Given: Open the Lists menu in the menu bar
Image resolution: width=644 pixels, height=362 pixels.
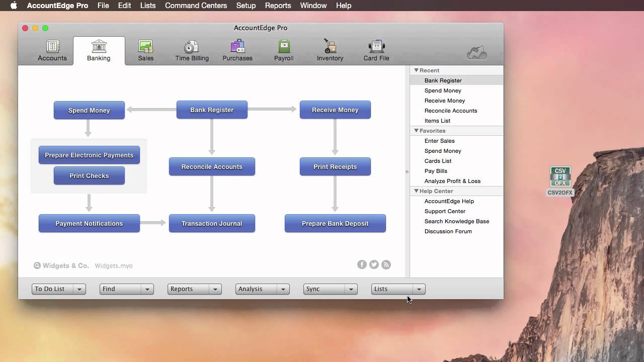Looking at the screenshot, I should click(148, 6).
